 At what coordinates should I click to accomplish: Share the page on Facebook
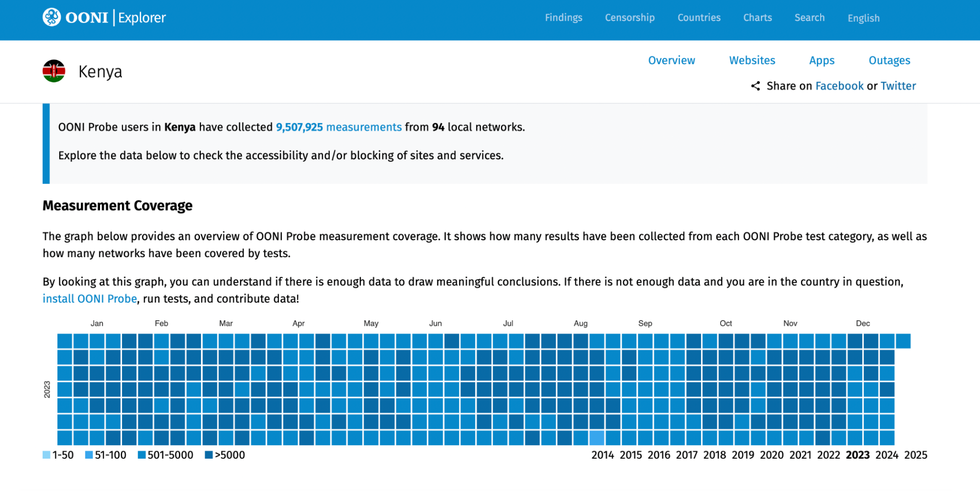(839, 86)
